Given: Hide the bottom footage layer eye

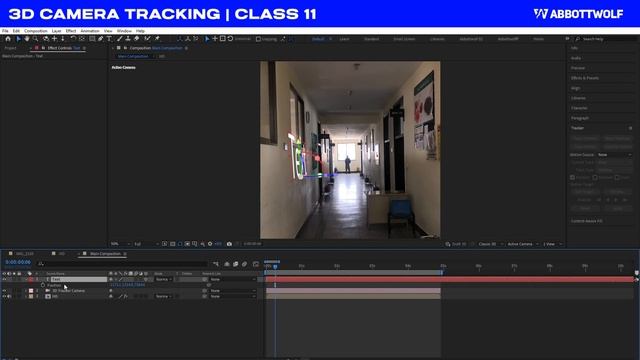Looking at the screenshot, I should (x=4, y=296).
